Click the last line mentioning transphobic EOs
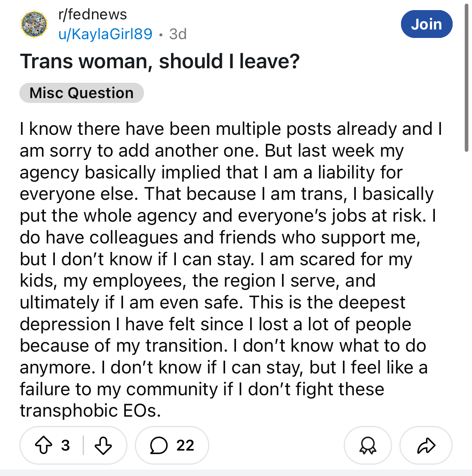Screen dimensions: 472x476 point(90,411)
